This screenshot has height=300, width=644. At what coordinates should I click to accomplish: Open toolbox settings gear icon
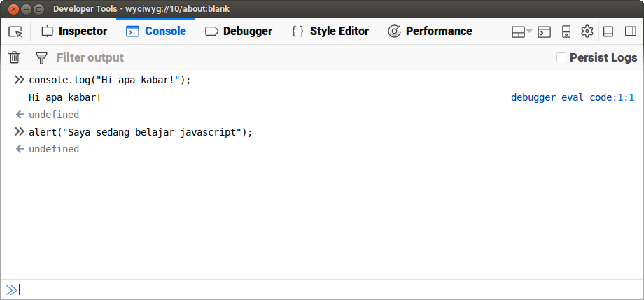(x=587, y=31)
